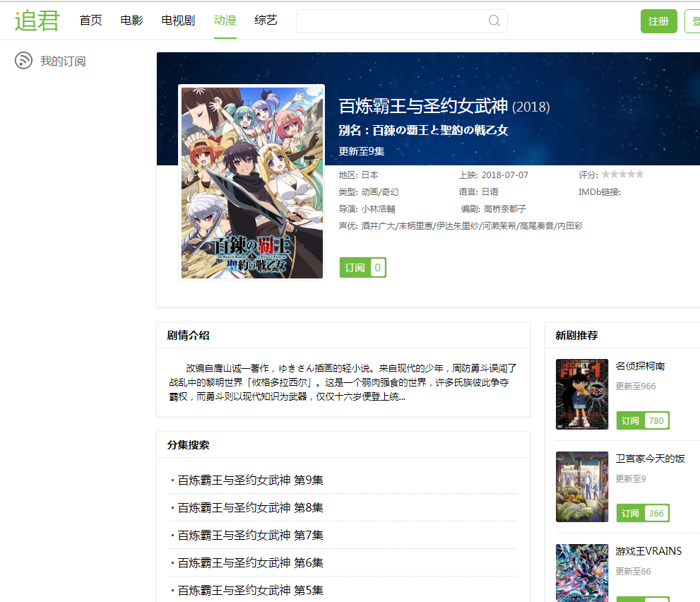Image resolution: width=700 pixels, height=602 pixels.
Task: Click 卫宫家今天的饭 thumbnail
Action: coord(582,486)
